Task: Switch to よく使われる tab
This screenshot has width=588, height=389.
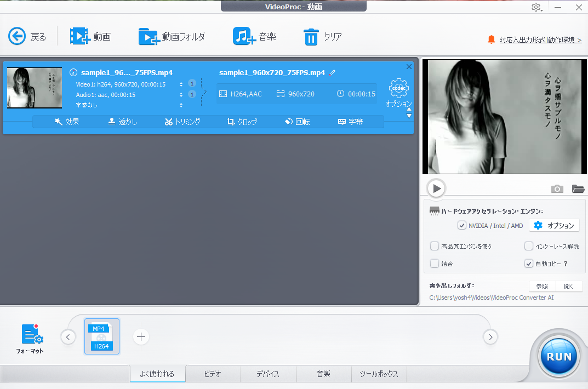Action: tap(157, 374)
